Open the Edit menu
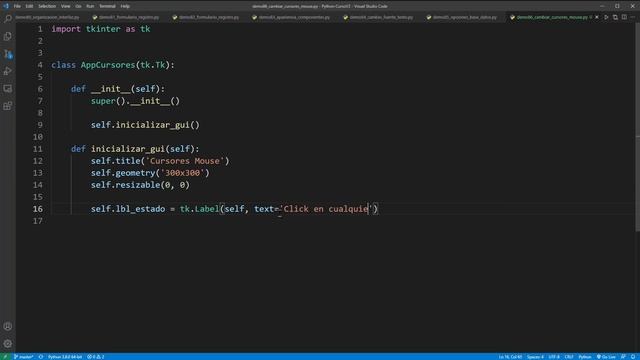640x360 pixels. [29, 6]
